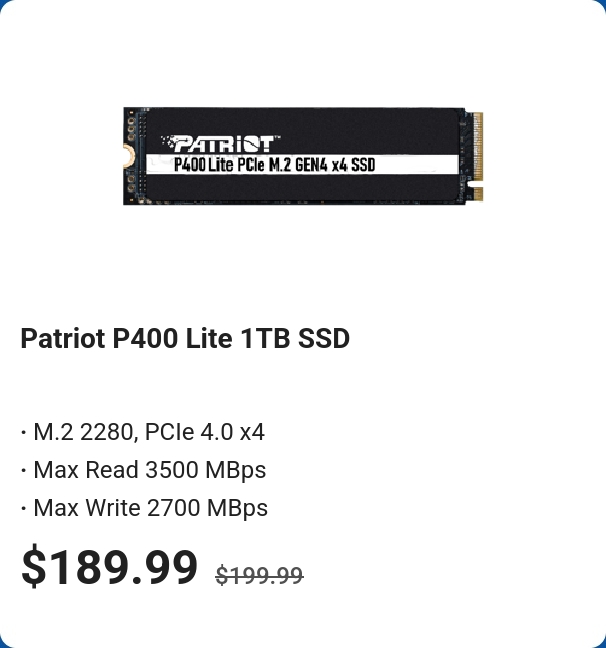Click the 2700 write speed value

[173, 508]
